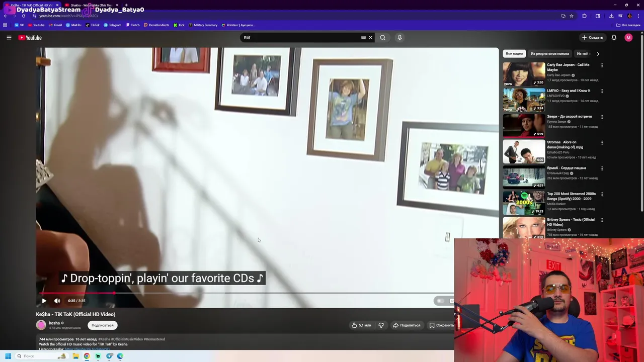Open the DonationAlerts bookmark
The image size is (644, 362).
(x=156, y=25)
